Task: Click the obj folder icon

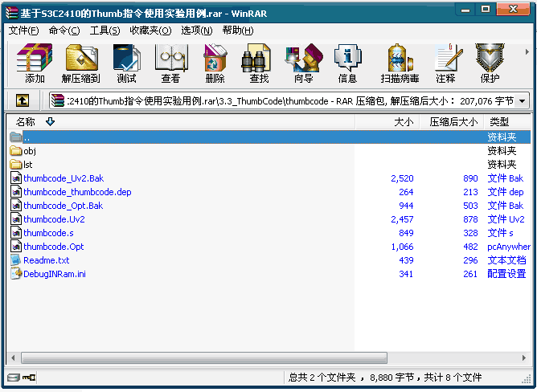Action: [16, 151]
